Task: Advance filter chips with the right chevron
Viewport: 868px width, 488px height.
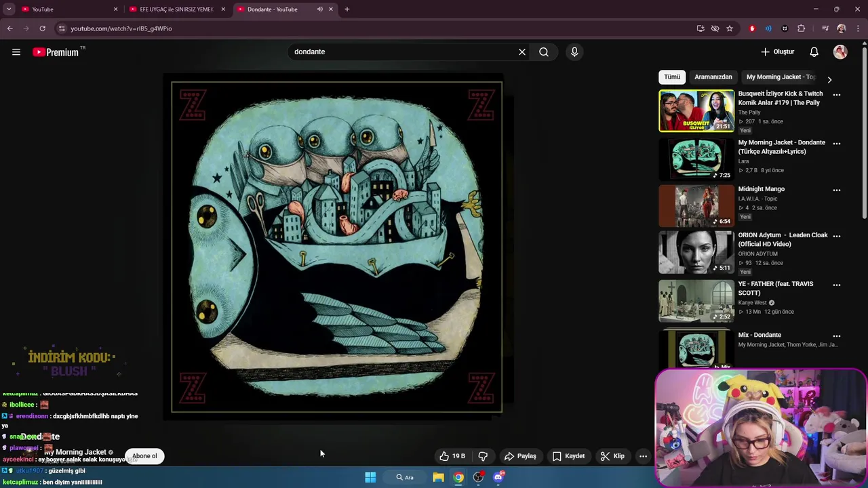Action: point(829,79)
